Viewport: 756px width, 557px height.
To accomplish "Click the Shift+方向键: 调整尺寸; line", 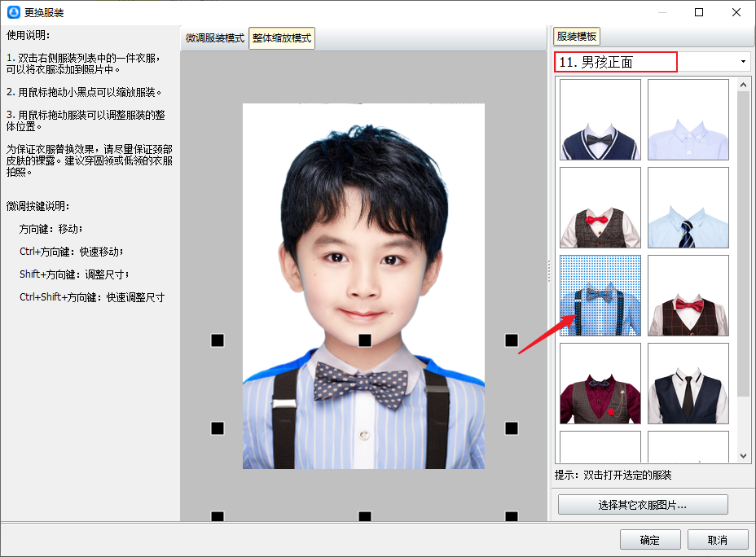I will click(x=74, y=274).
